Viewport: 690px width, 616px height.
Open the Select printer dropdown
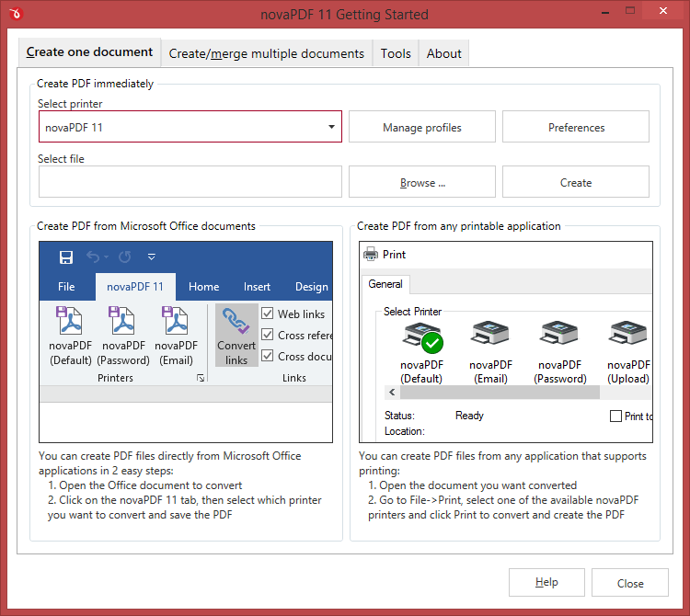(190, 127)
